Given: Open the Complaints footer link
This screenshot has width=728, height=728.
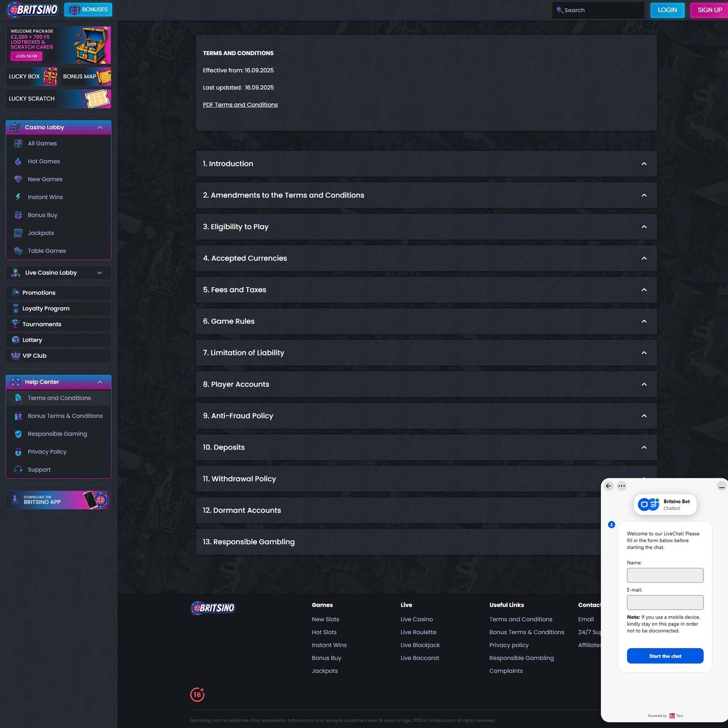Looking at the screenshot, I should pyautogui.click(x=506, y=671).
